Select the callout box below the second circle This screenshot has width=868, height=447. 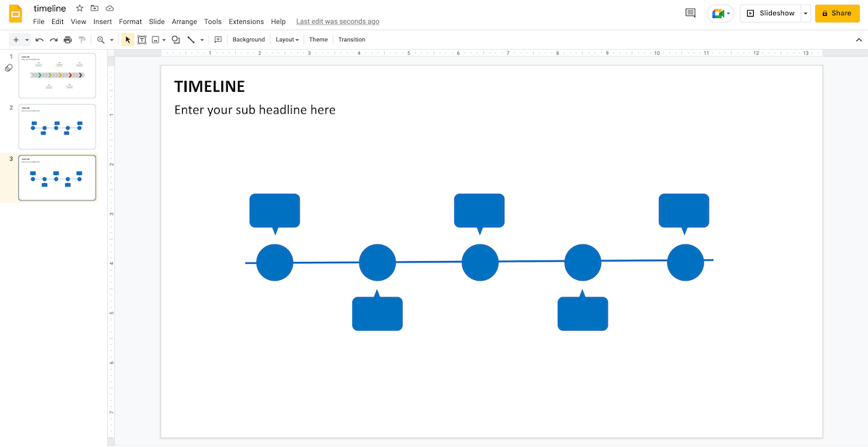coord(378,313)
